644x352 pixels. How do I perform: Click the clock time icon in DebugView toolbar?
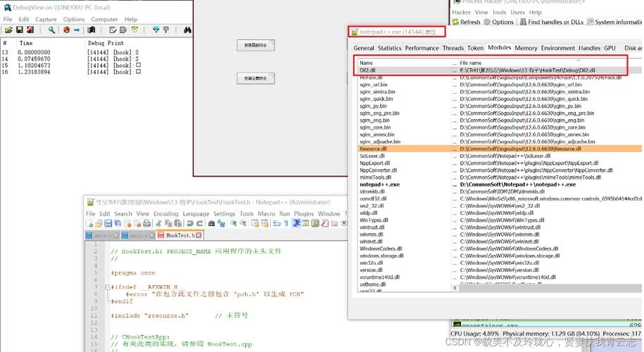click(x=134, y=30)
